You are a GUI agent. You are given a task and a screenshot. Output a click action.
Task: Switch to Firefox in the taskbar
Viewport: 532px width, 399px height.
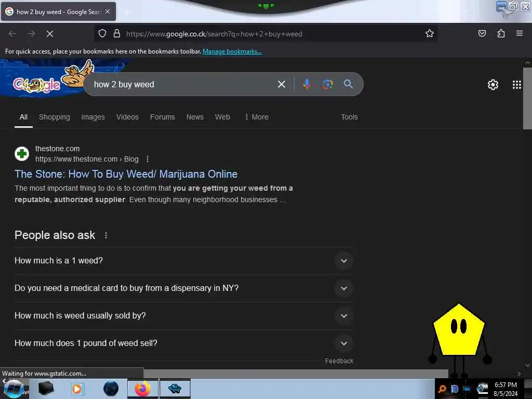pos(142,389)
